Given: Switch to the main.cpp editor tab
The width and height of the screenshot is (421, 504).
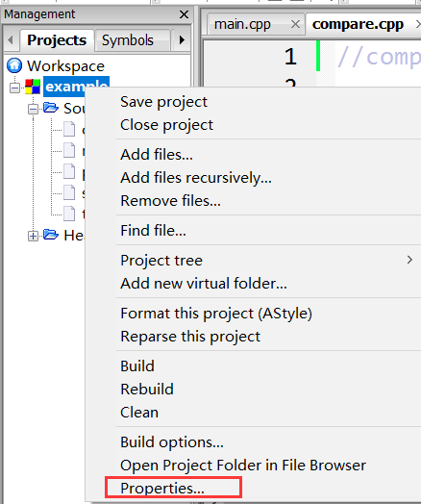Looking at the screenshot, I should click(x=242, y=24).
